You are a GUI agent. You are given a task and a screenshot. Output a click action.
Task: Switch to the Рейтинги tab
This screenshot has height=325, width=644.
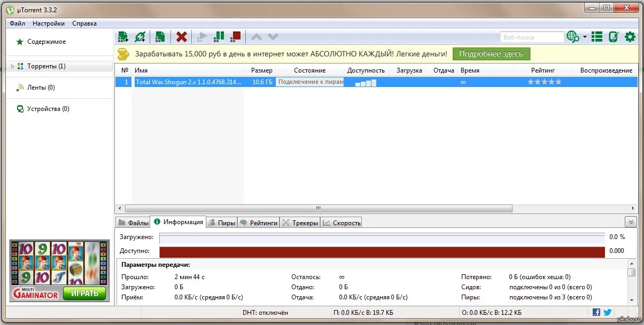[258, 223]
